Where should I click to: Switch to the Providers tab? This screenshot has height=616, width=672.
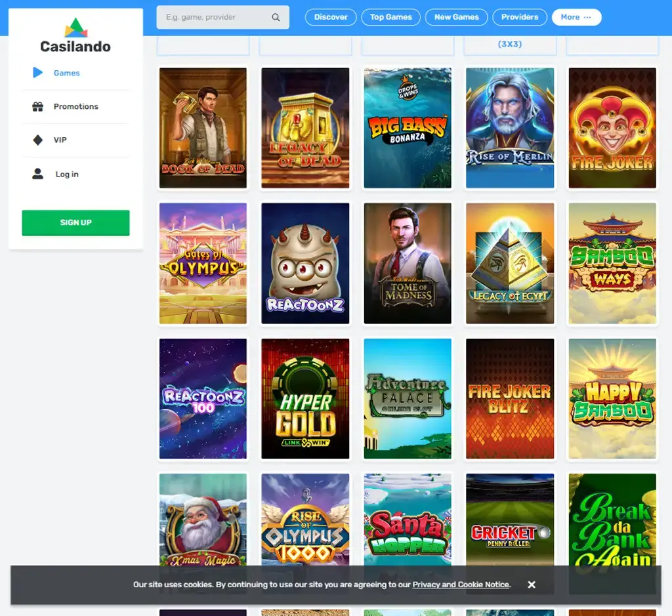pyautogui.click(x=520, y=17)
